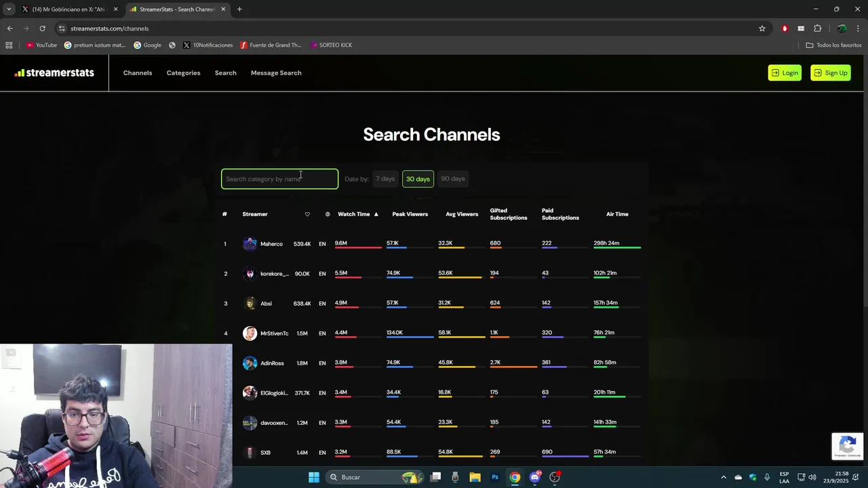Open Message Search page

tap(276, 73)
